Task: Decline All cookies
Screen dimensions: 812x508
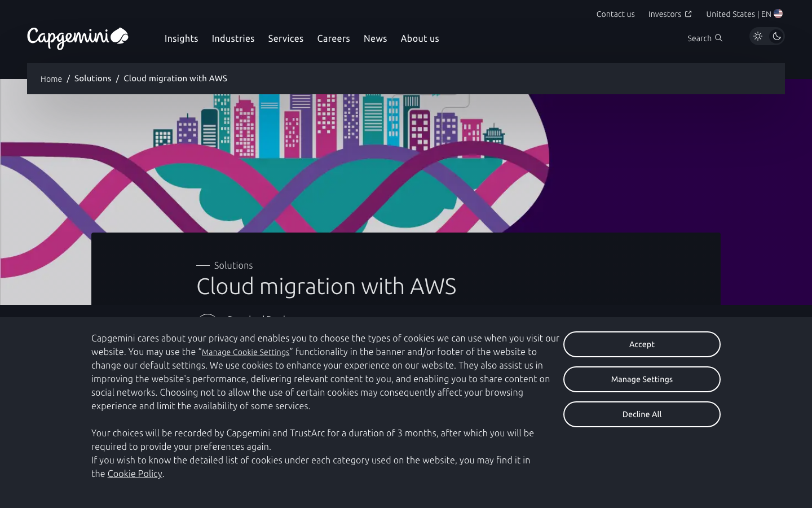Action: click(x=642, y=414)
